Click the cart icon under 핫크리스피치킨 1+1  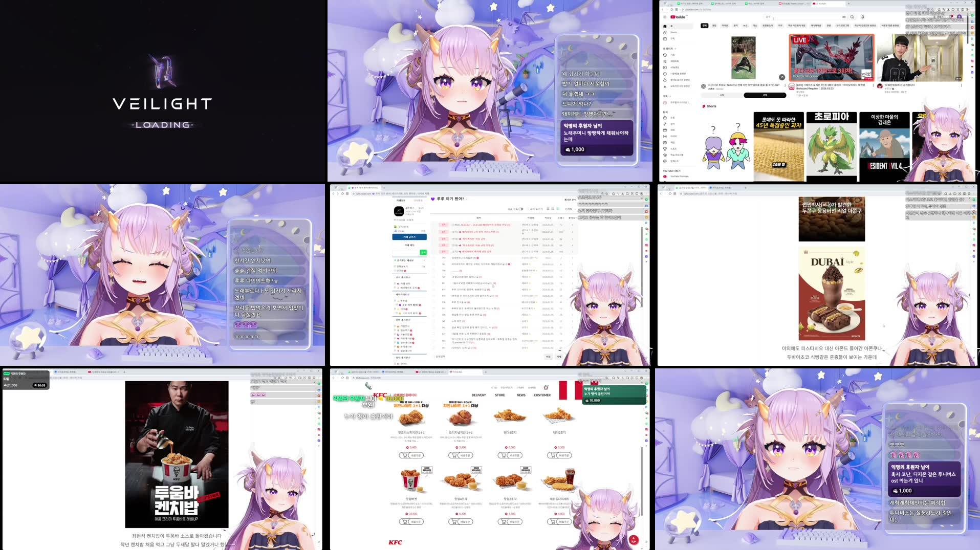tap(404, 455)
